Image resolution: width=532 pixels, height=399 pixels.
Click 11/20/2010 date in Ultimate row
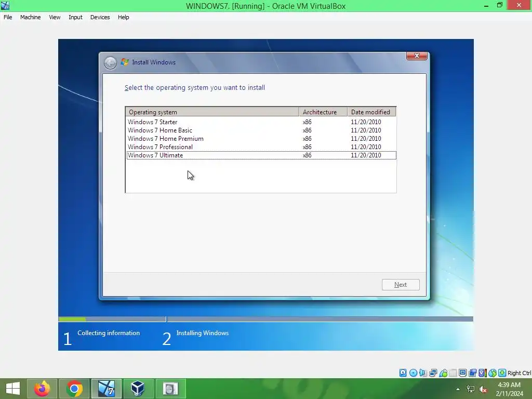[366, 155]
